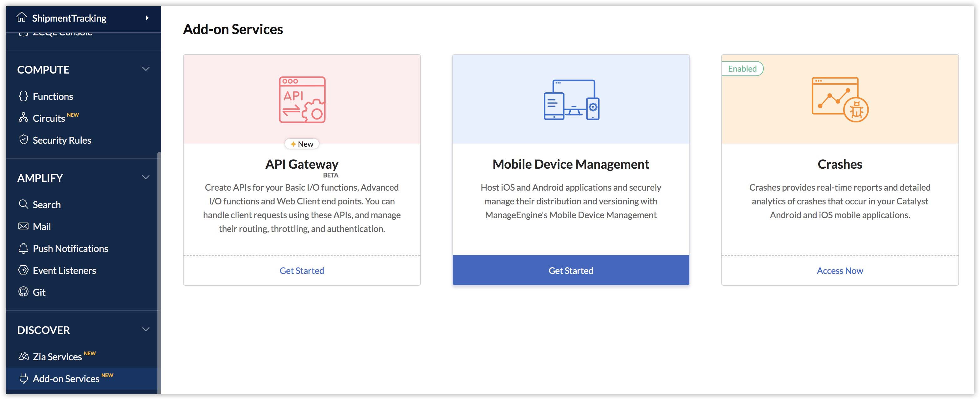The width and height of the screenshot is (980, 400).
Task: Click the Search magnifier icon in sidebar
Action: point(23,204)
